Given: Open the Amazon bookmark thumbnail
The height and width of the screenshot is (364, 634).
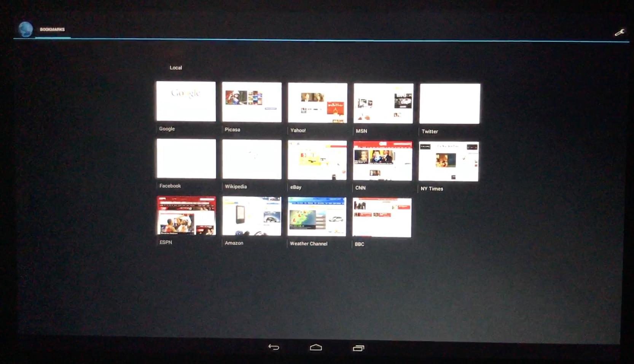Looking at the screenshot, I should click(x=252, y=216).
